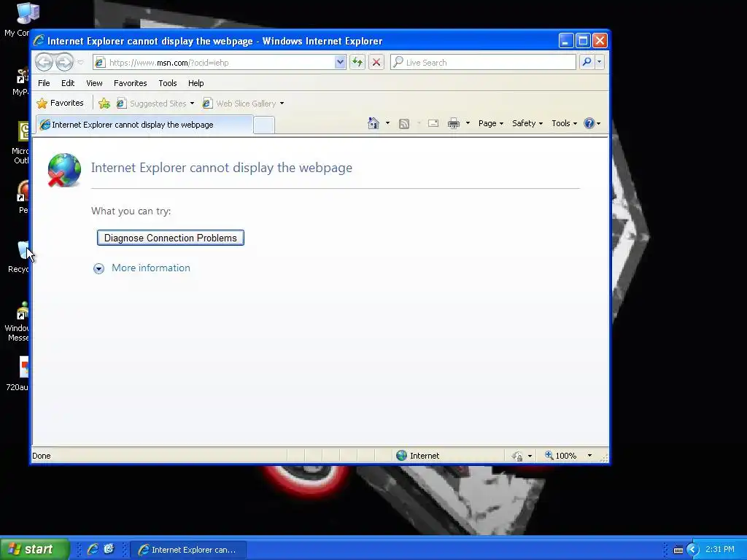The height and width of the screenshot is (560, 747).
Task: Select Internet Explorer taskbar button
Action: (x=188, y=550)
